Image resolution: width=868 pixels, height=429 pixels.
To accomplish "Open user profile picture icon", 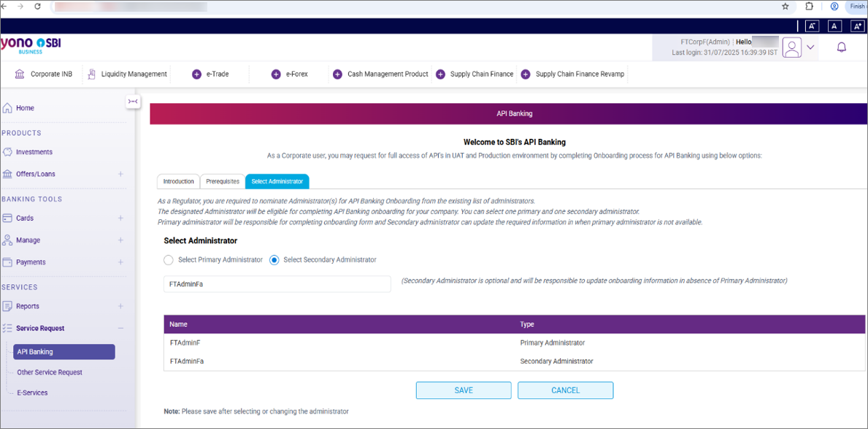I will pyautogui.click(x=792, y=47).
